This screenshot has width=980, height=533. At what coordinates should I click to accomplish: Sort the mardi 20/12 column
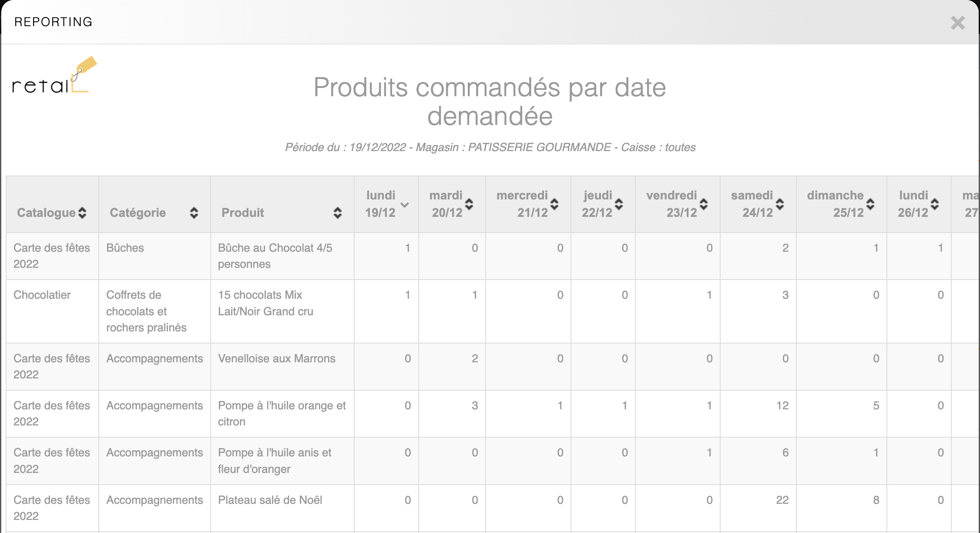tap(469, 204)
